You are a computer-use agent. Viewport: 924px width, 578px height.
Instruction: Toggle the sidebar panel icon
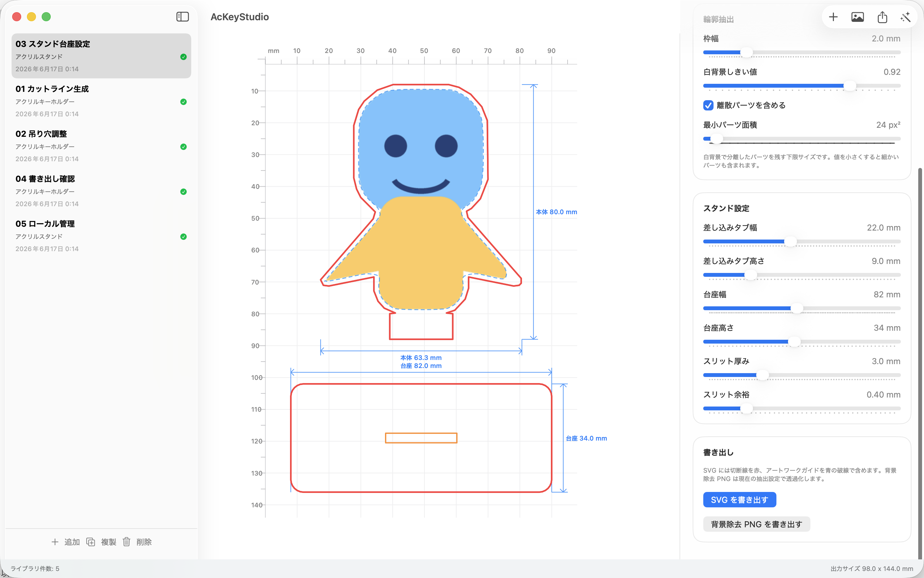coord(183,17)
